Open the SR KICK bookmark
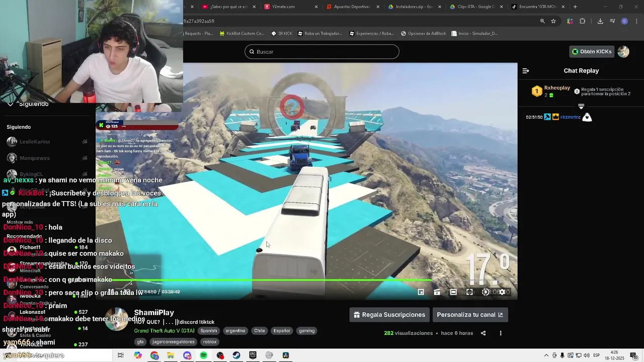Screen dimensions: 644x362 pos(281,34)
